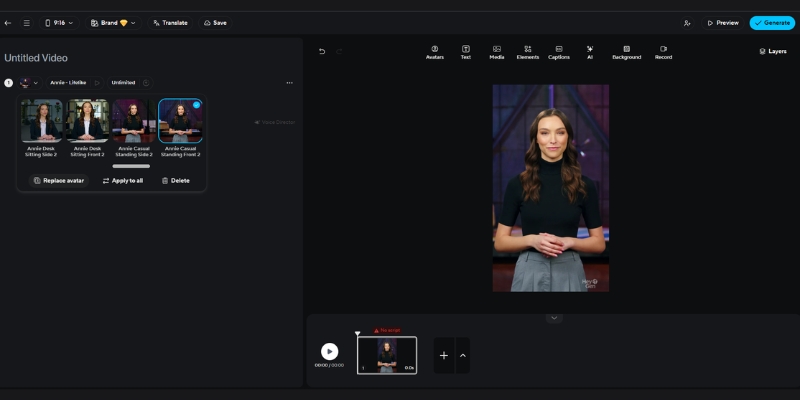Click the timeline playhead marker

point(358,334)
